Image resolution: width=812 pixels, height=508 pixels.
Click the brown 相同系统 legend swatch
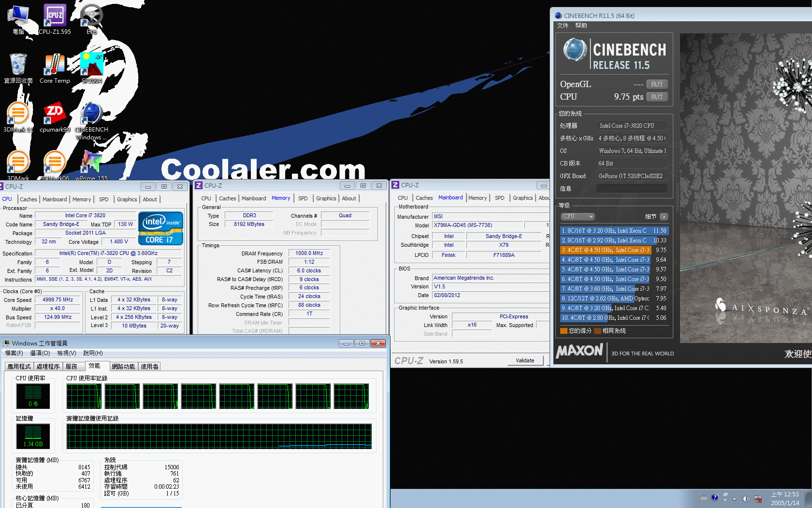597,331
